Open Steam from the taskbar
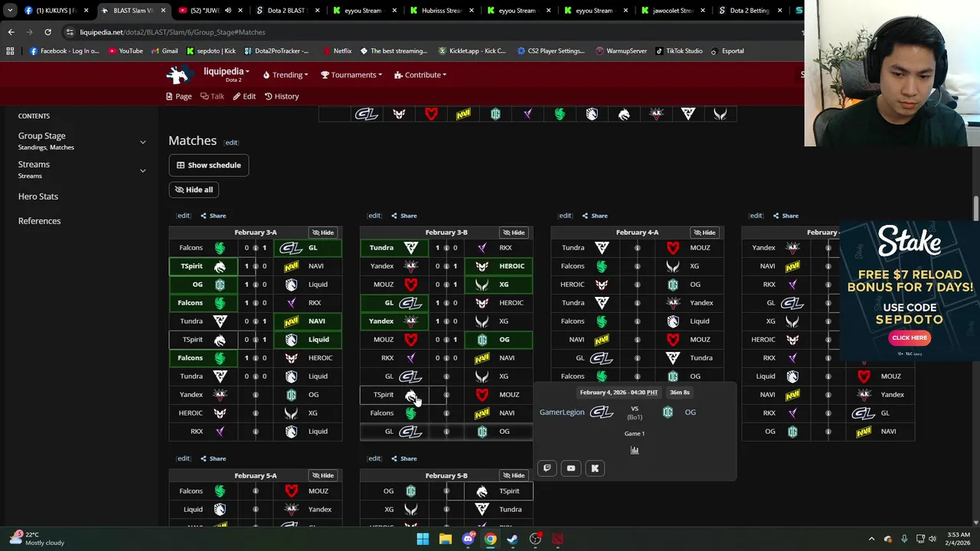The image size is (980, 551). pos(512,539)
